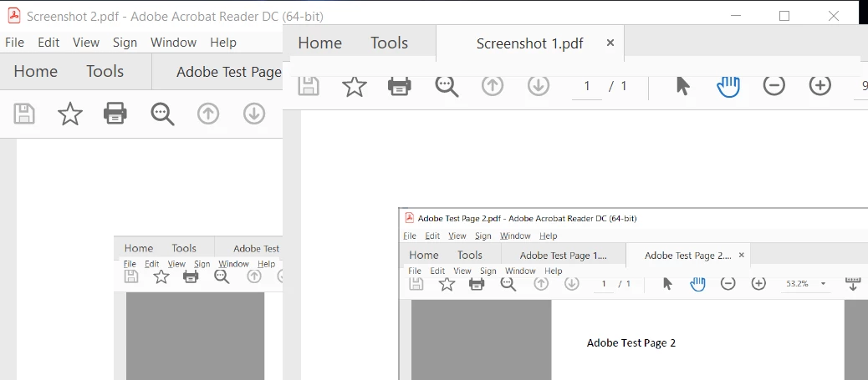Click the plus zoom button left of 53.2%
The image size is (868, 380).
tap(758, 284)
